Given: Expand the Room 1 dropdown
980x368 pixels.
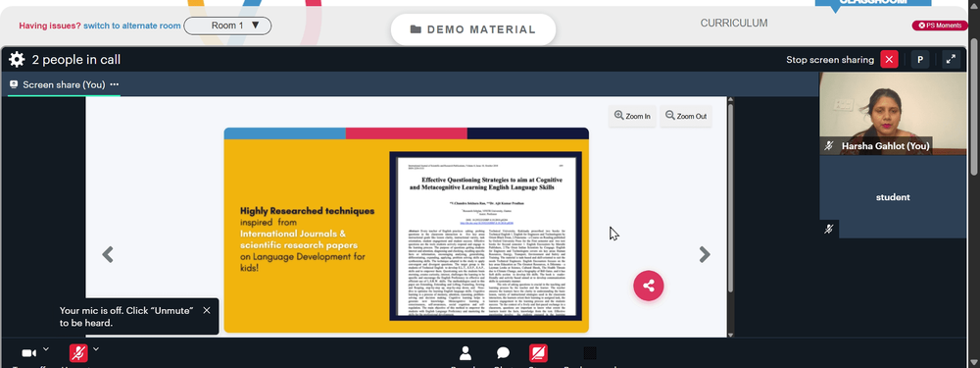Looking at the screenshot, I should 227,26.
